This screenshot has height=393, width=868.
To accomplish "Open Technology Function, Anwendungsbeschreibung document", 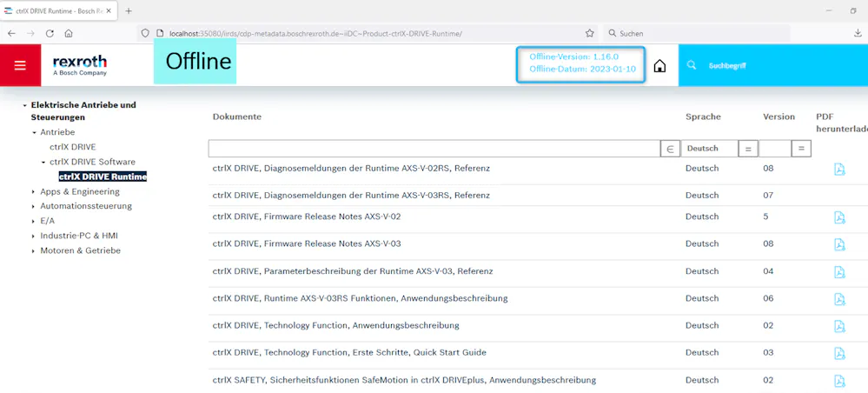I will coord(336,325).
